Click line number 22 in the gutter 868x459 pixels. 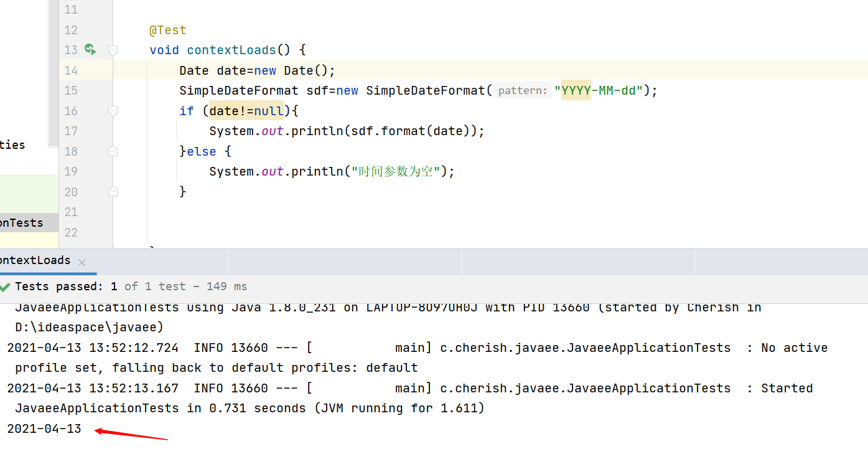point(71,232)
